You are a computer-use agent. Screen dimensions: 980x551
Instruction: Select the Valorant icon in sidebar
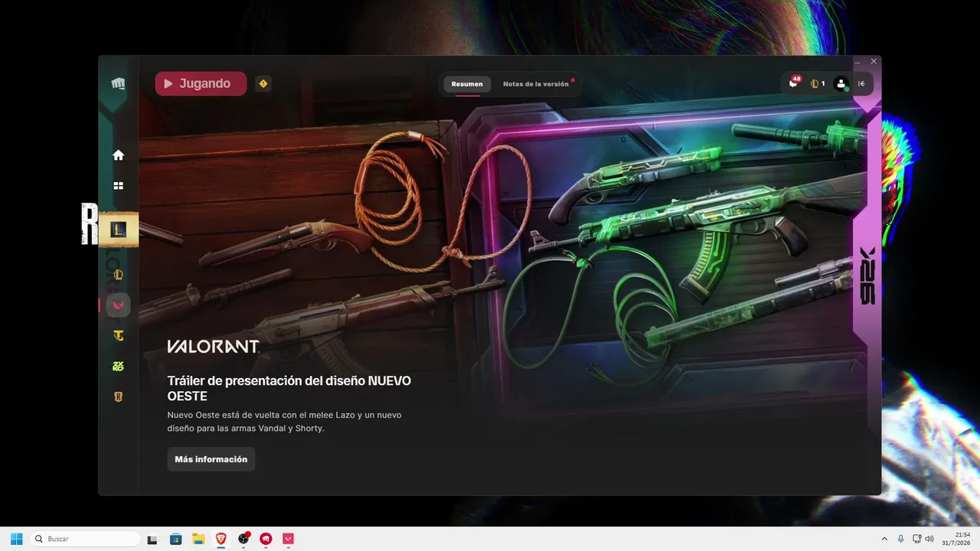118,305
